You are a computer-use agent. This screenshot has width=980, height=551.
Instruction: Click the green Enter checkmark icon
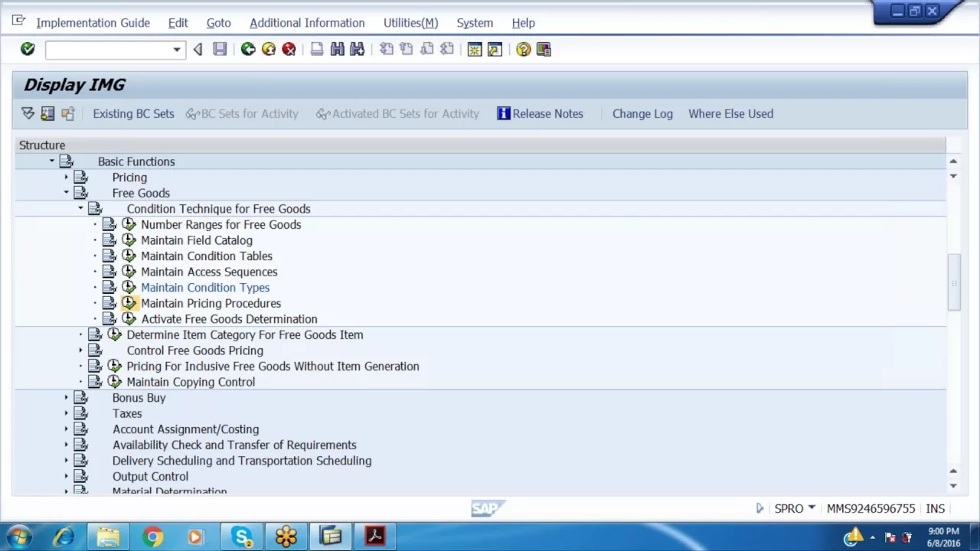point(28,49)
